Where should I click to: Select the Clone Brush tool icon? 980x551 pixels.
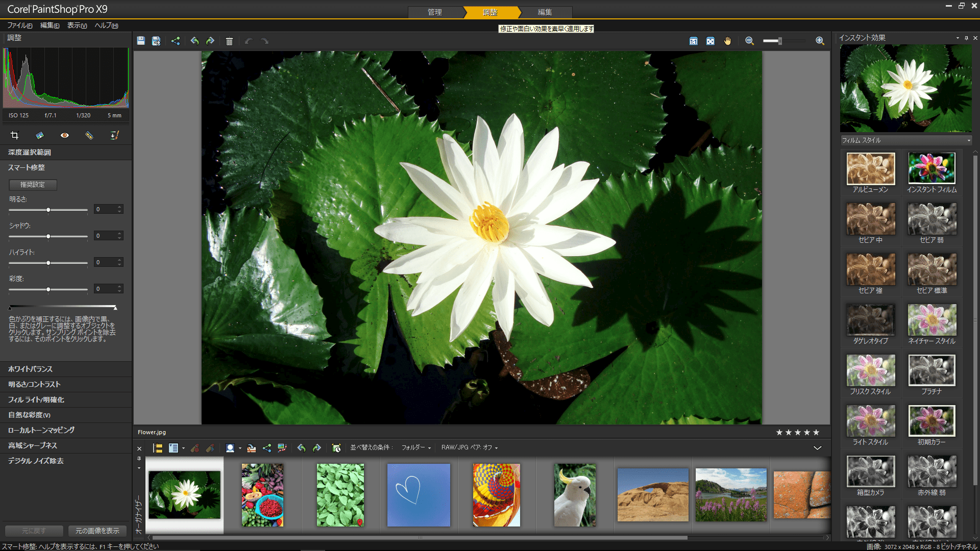click(115, 135)
